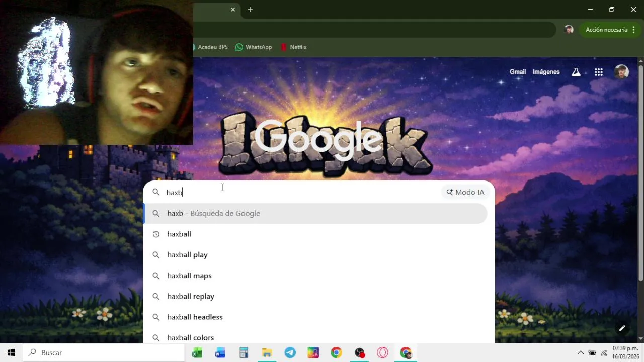Click the clock history icon beside haxball

(x=156, y=234)
